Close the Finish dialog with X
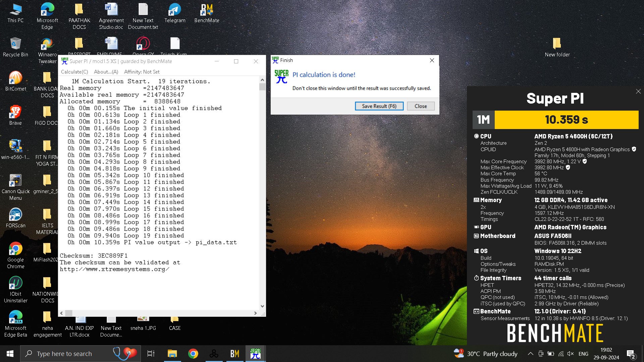This screenshot has height=362, width=644. (432, 60)
